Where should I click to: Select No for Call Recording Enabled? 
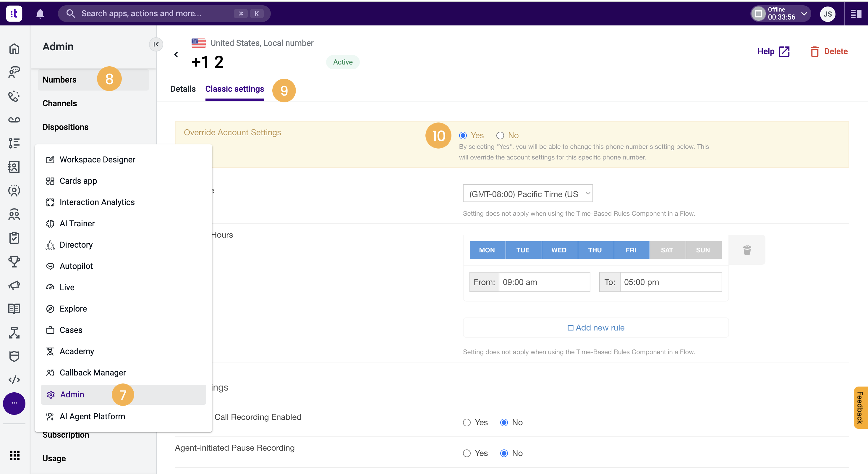(x=504, y=423)
